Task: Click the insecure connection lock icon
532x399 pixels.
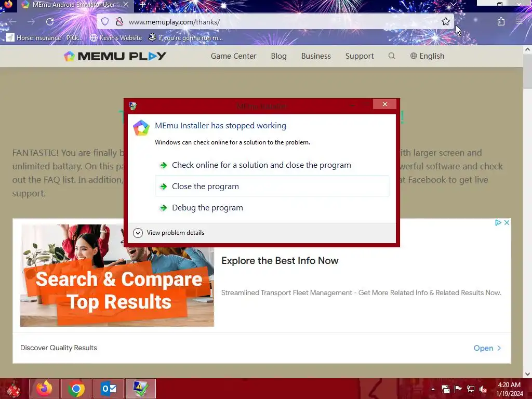Action: (119, 22)
